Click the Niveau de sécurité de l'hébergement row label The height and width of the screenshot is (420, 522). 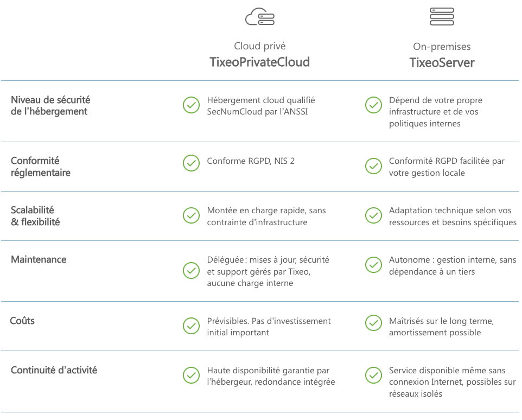50,106
